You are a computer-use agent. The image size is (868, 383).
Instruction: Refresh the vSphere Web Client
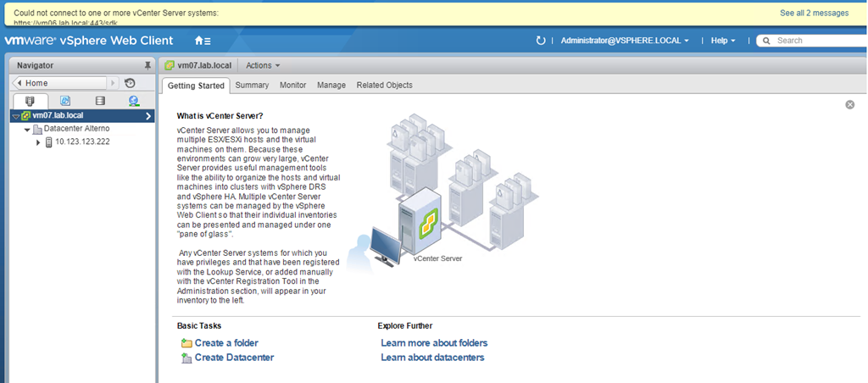(541, 41)
